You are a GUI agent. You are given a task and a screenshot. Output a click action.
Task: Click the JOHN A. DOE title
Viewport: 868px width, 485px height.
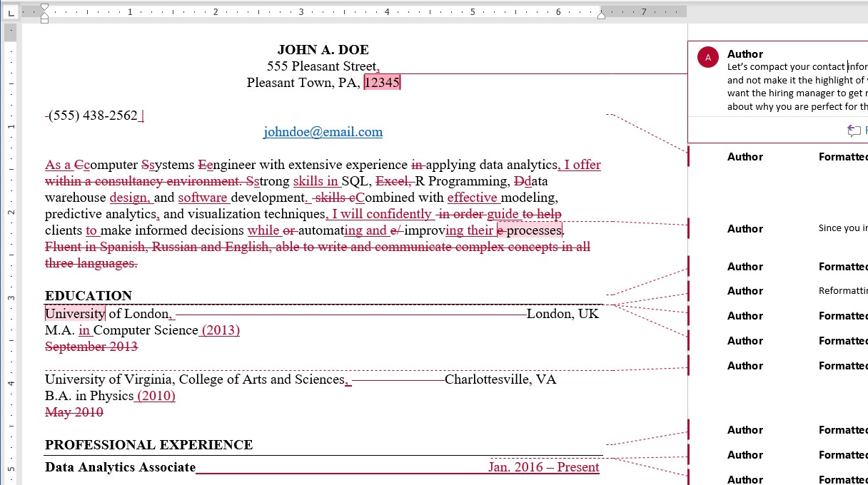(323, 49)
